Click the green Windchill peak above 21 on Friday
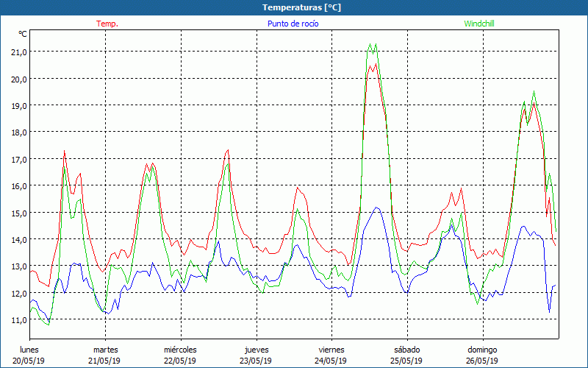Screen dimensions: 588x368 373,47
